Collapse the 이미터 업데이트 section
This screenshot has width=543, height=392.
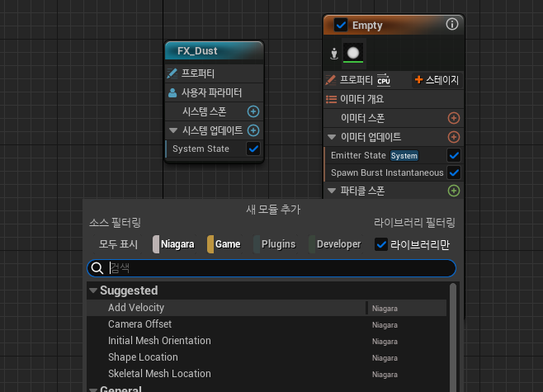tap(332, 137)
